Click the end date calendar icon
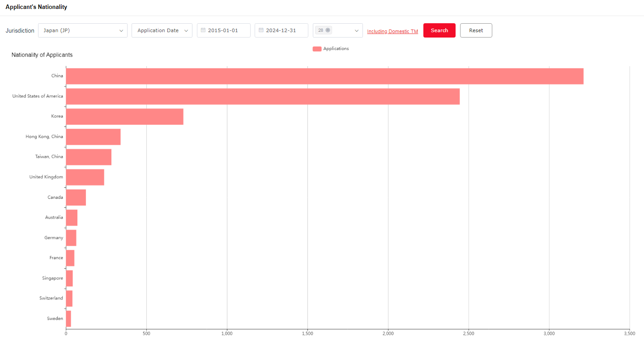Image resolution: width=644 pixels, height=341 pixels. [261, 30]
